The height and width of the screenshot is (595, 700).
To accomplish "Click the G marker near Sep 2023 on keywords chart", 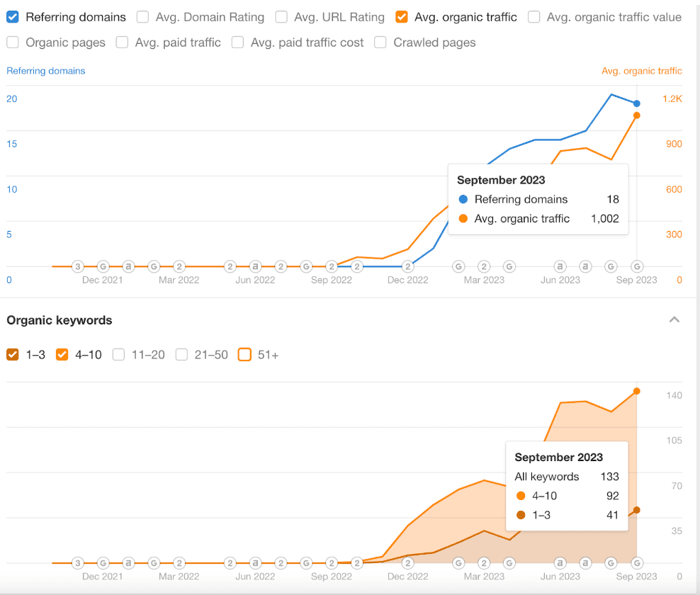I will click(x=636, y=563).
